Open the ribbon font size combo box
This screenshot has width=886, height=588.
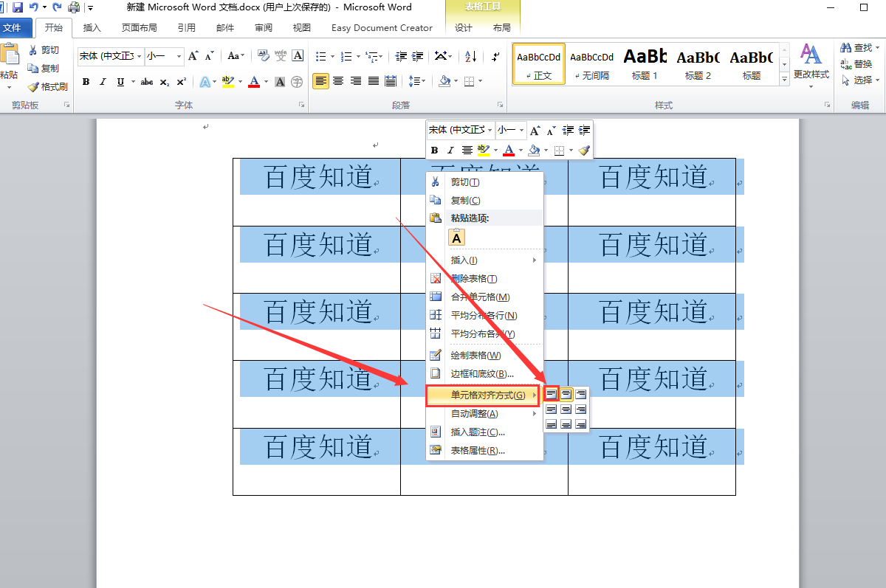(x=164, y=56)
